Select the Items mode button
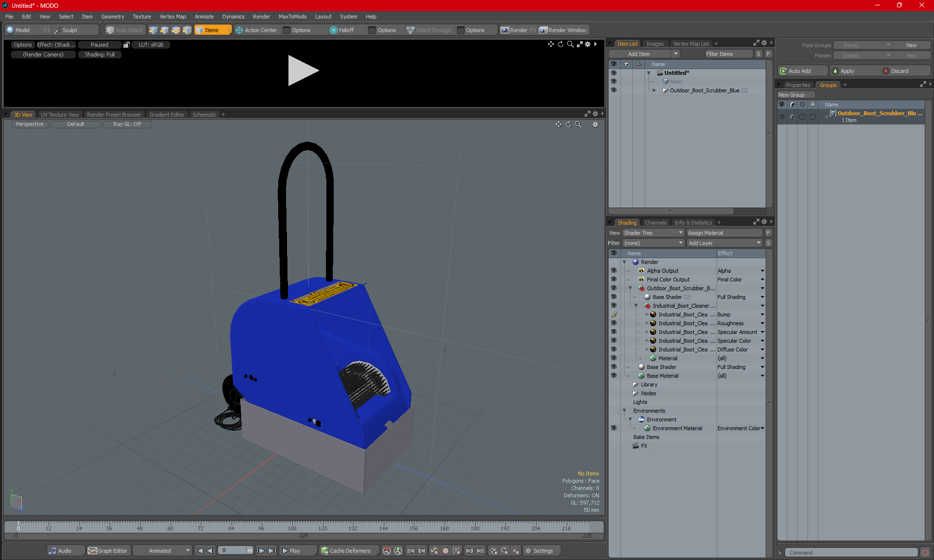 click(x=213, y=30)
